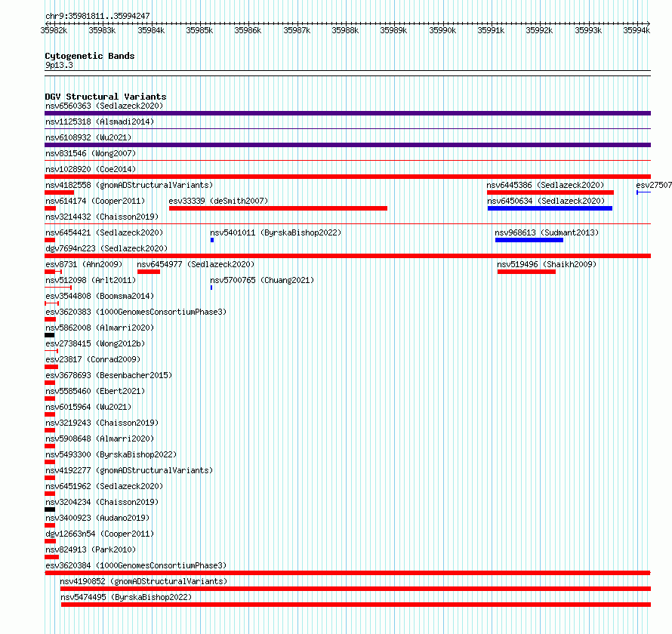Click the purple nsv6560363 feature bar
Image resolution: width=672 pixels, height=634 pixels.
click(347, 113)
